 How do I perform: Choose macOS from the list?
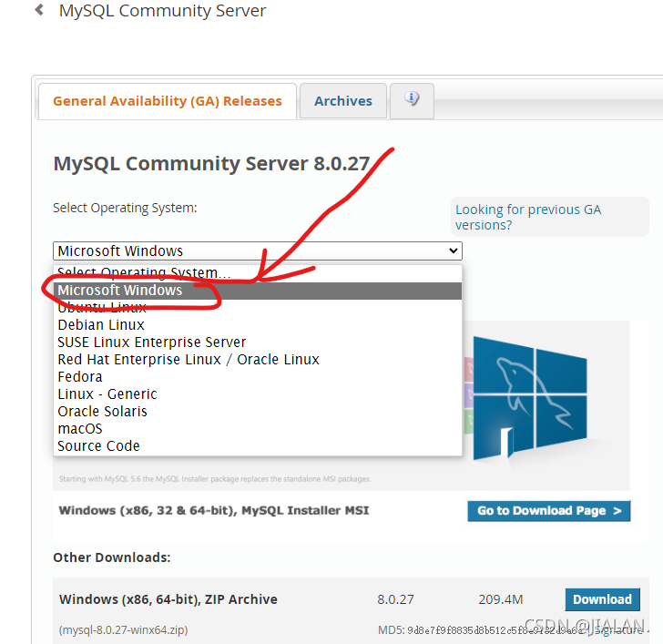[x=258, y=429]
